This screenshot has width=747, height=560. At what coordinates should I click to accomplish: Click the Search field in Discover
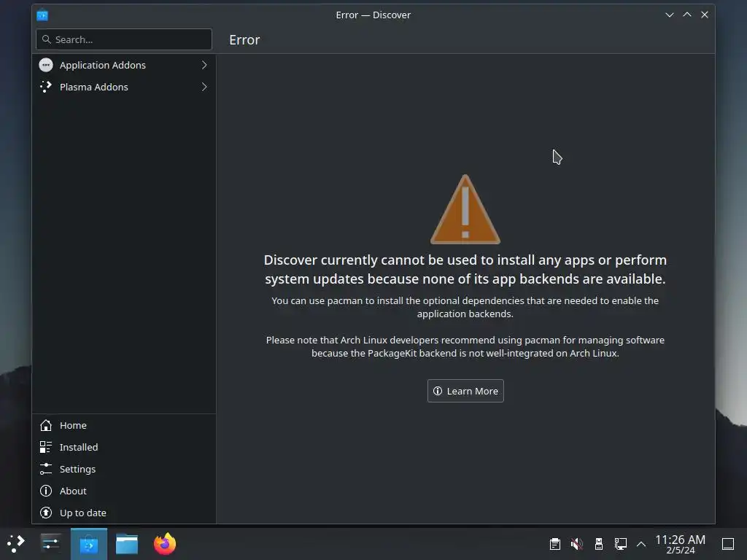point(124,39)
